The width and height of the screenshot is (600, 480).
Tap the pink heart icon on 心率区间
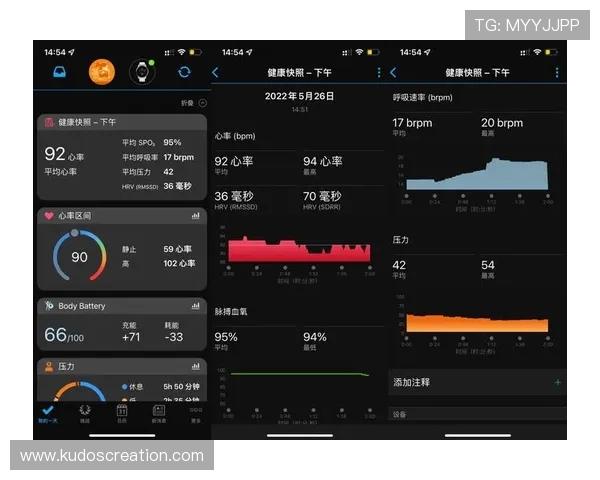(x=49, y=216)
